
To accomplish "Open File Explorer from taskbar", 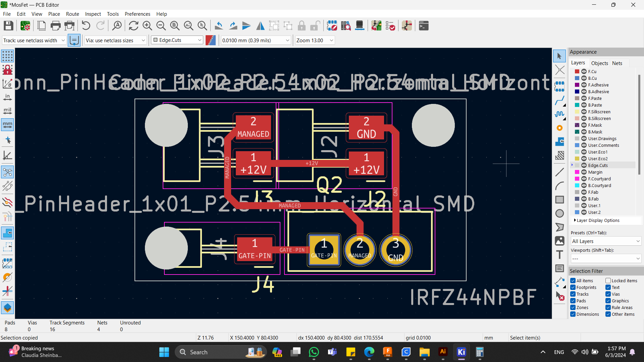I will [424, 352].
